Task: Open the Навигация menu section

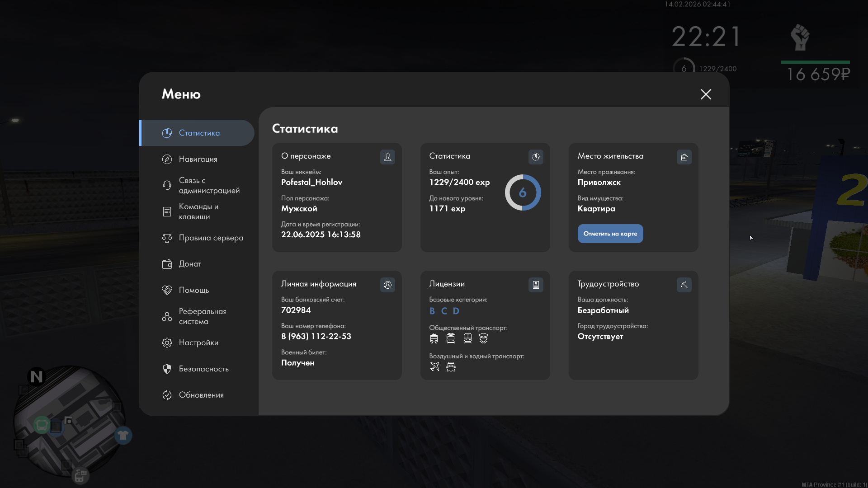Action: (x=198, y=159)
